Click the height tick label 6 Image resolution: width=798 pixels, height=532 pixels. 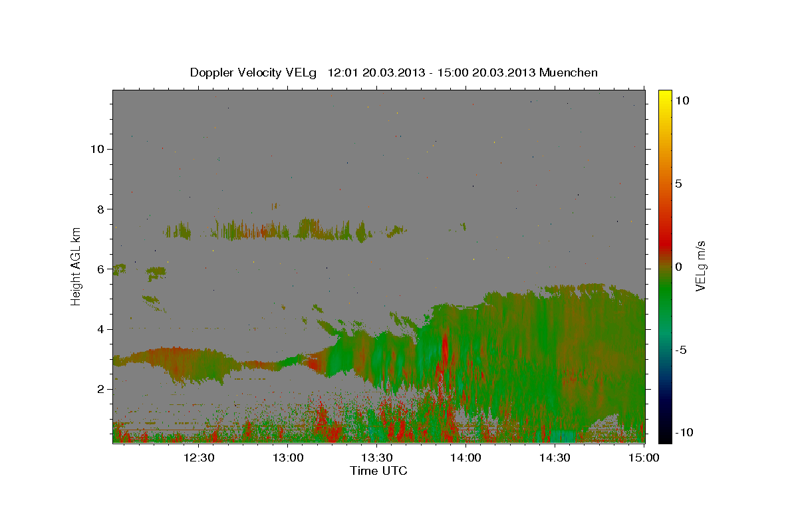pyautogui.click(x=102, y=269)
